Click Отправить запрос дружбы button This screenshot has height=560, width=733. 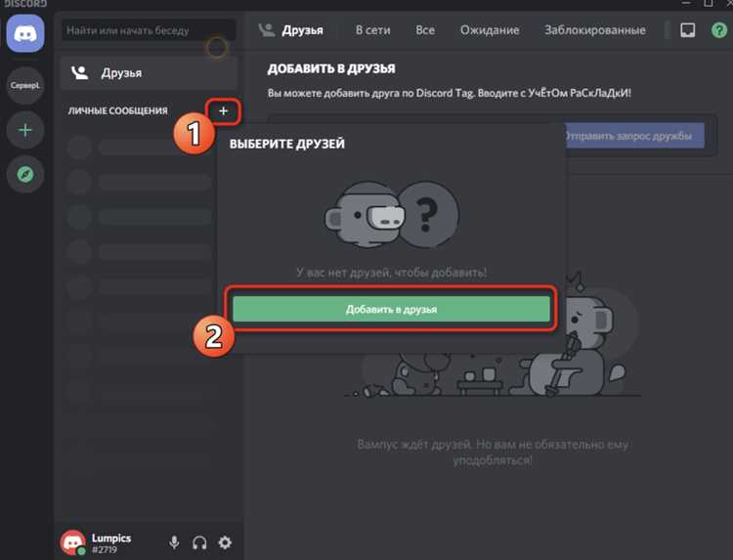click(635, 136)
